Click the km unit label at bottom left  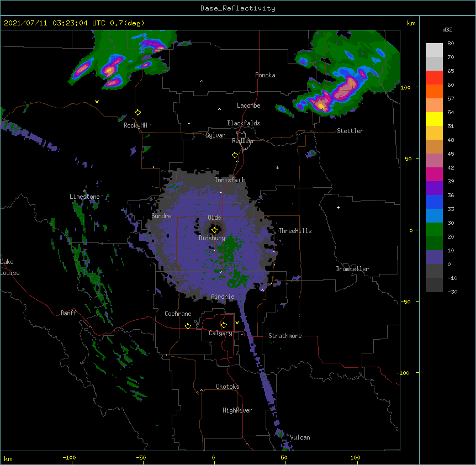[x=8, y=458]
